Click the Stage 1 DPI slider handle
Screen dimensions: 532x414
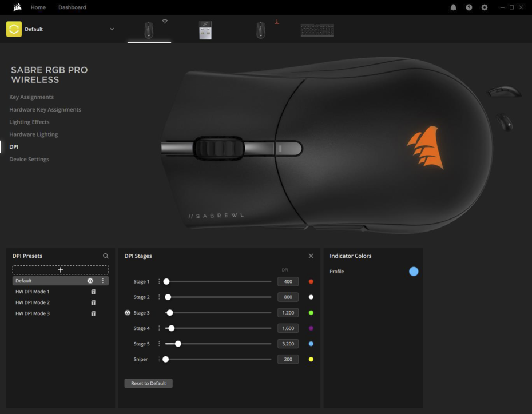pos(166,281)
